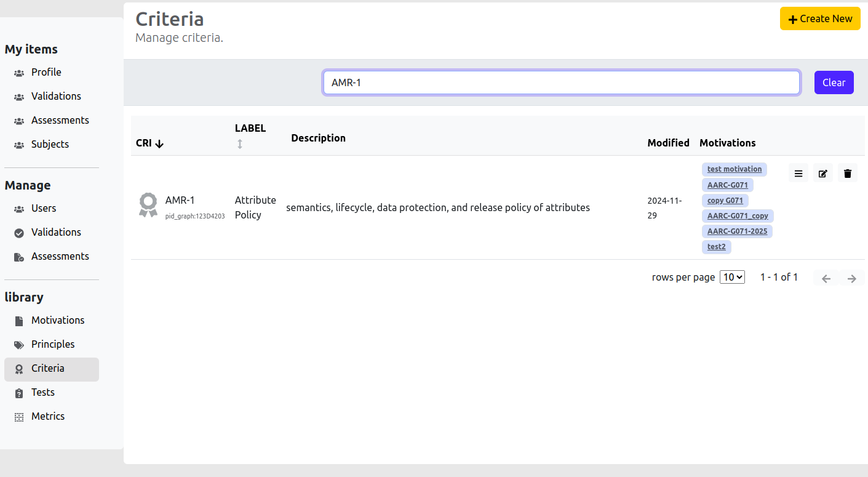The image size is (868, 477).
Task: Open the list view of AMR-1
Action: 798,174
